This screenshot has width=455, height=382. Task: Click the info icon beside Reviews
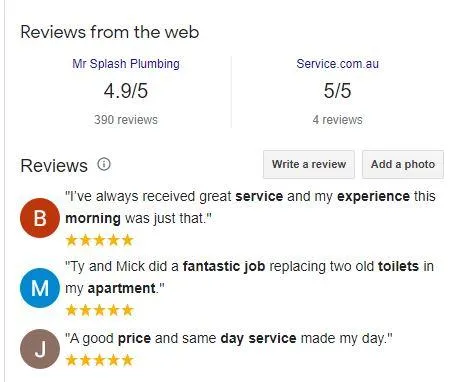point(104,164)
